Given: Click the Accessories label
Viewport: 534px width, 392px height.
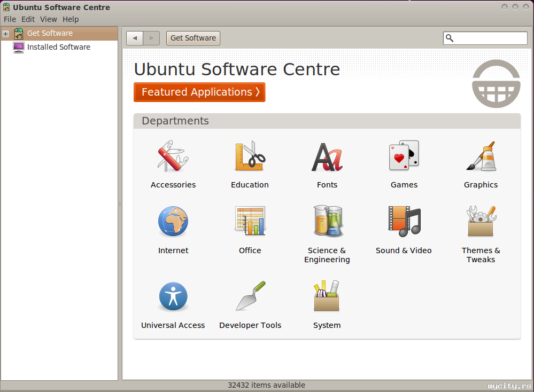Looking at the screenshot, I should click(173, 185).
